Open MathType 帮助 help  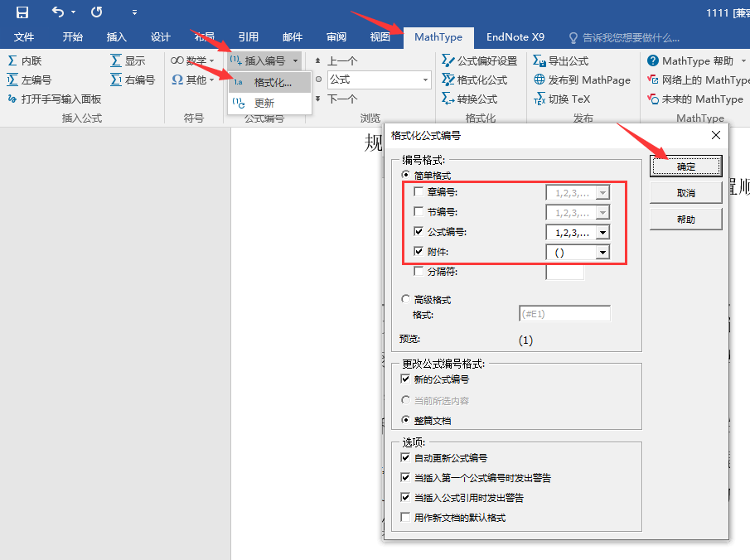point(690,60)
